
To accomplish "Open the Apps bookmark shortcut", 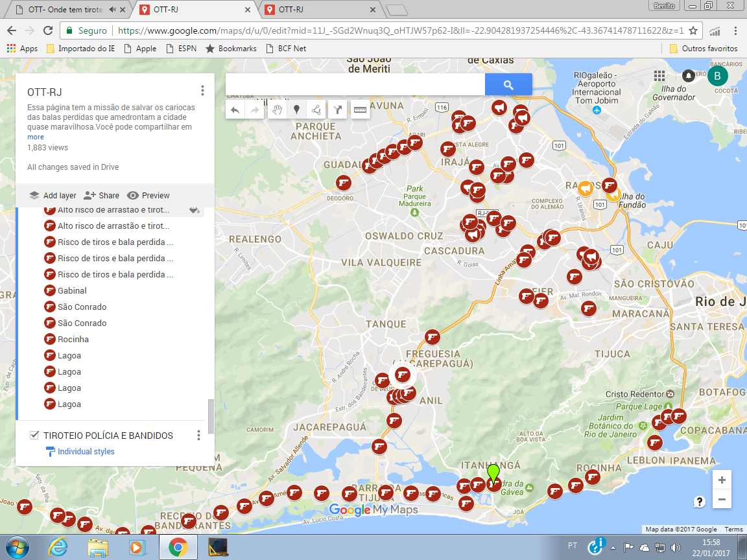I will pyautogui.click(x=22, y=49).
